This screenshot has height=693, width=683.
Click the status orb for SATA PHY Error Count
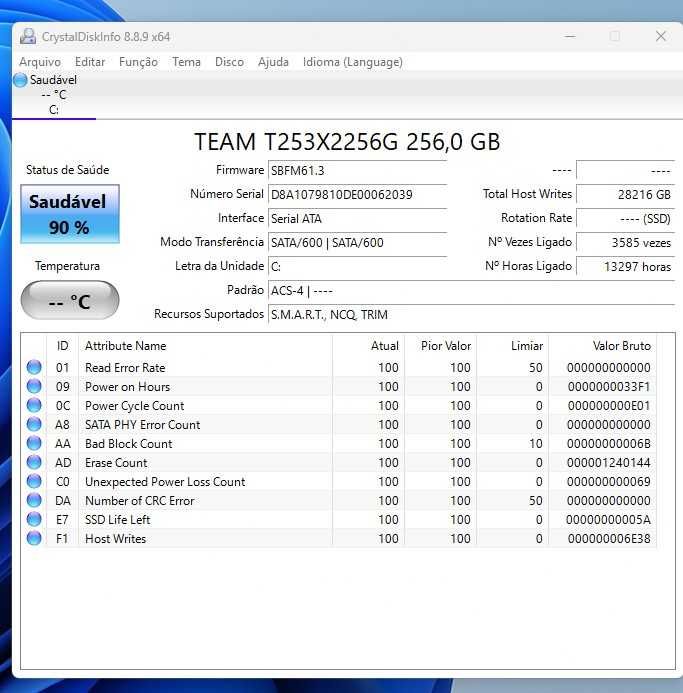point(34,424)
